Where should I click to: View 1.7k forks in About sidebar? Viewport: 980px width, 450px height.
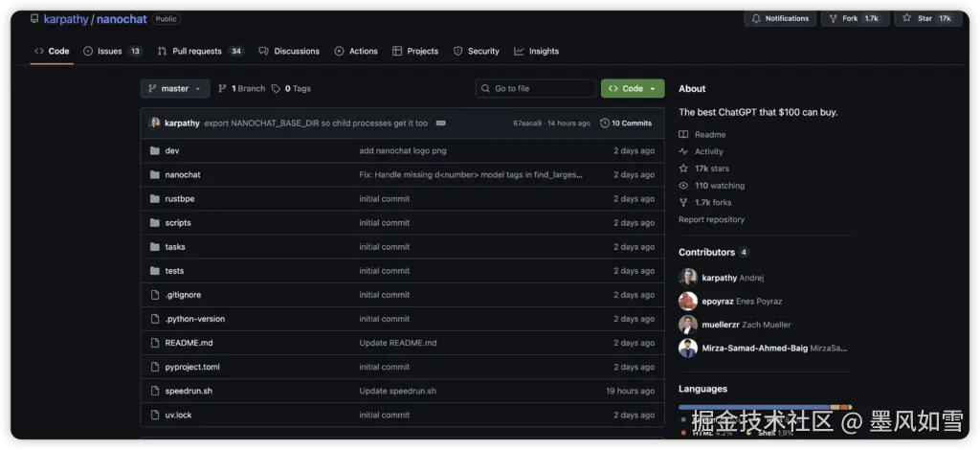pos(705,203)
